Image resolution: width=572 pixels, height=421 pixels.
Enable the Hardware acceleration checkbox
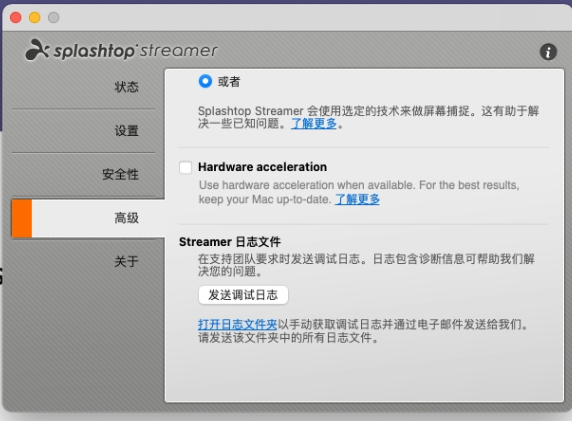click(x=185, y=167)
